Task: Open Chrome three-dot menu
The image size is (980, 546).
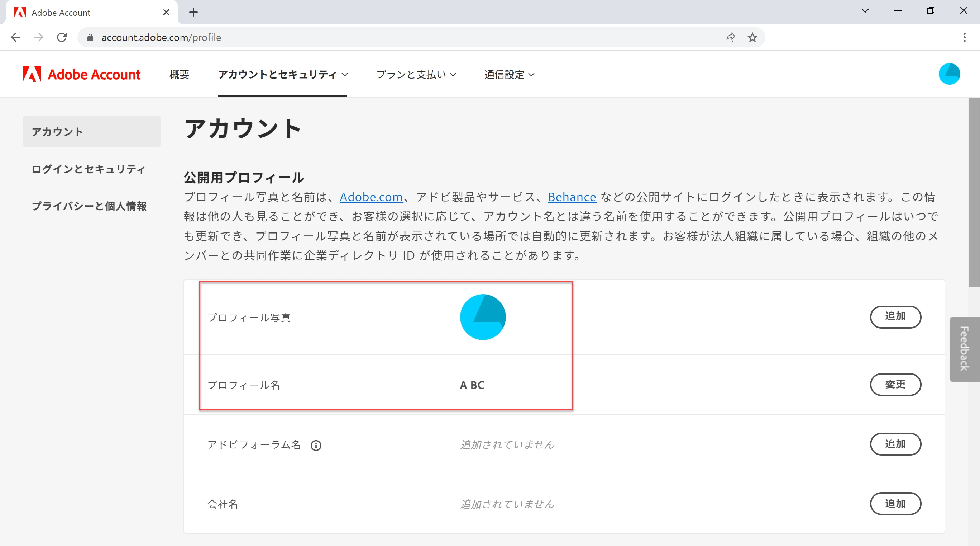Action: click(964, 37)
